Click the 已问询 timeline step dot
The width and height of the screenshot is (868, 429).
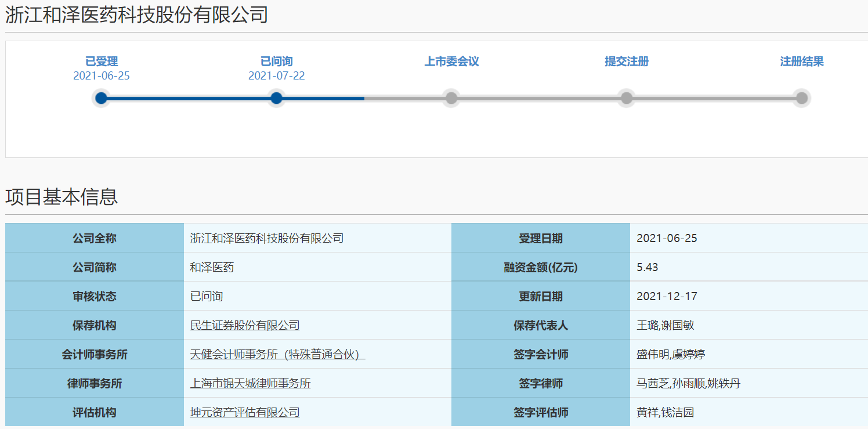point(277,98)
